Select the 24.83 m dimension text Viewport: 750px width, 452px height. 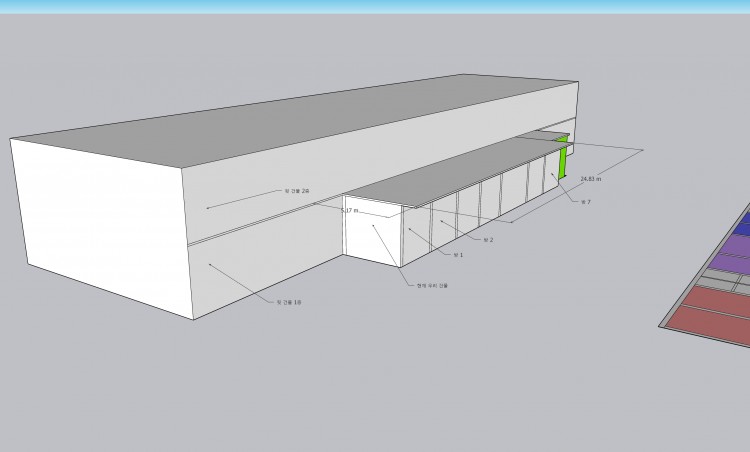tap(592, 179)
